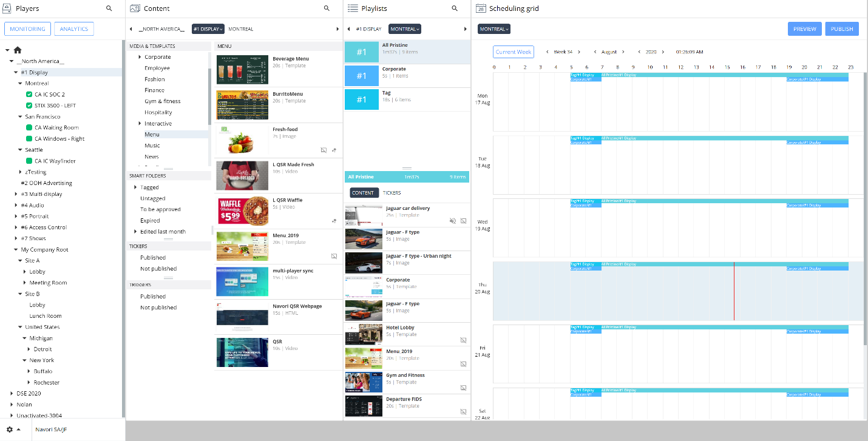The image size is (868, 441).
Task: Click the PUBLISH button
Action: pos(842,29)
